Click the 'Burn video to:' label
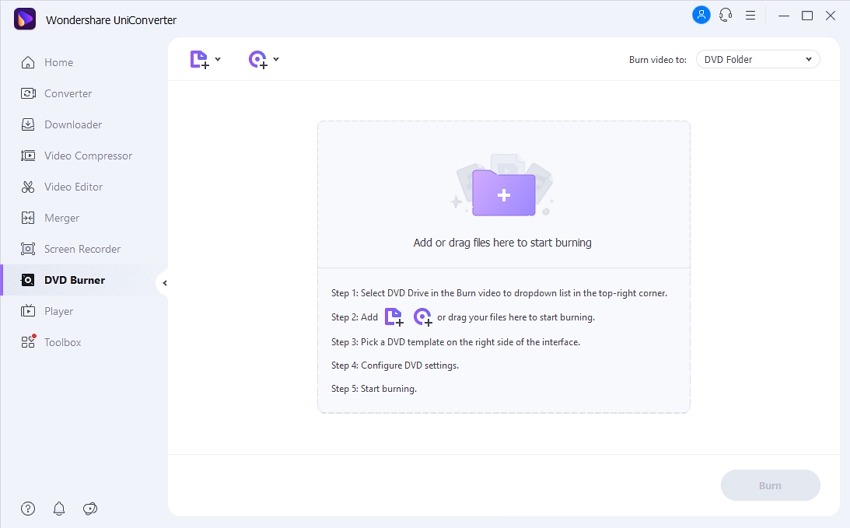Screen dimensions: 850x528 (658, 60)
